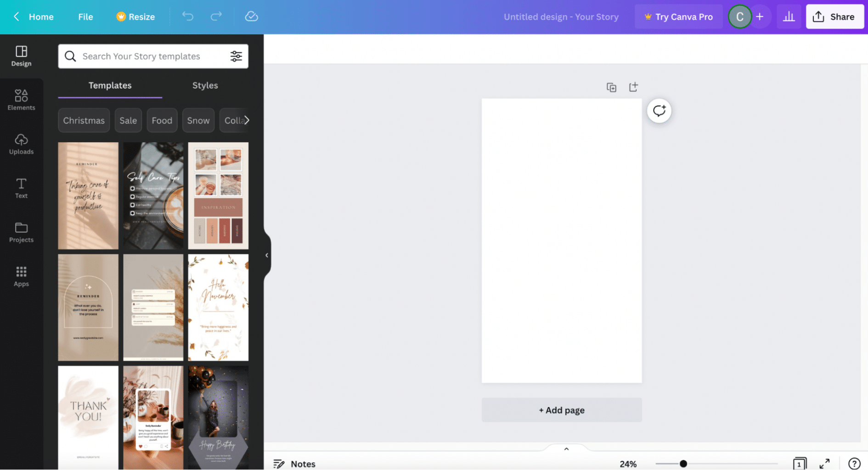
Task: Open the Uploads panel
Action: coord(21,144)
